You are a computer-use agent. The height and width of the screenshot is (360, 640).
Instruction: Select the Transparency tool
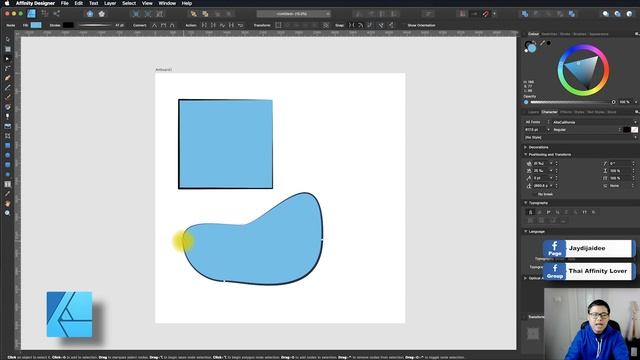pos(7,116)
